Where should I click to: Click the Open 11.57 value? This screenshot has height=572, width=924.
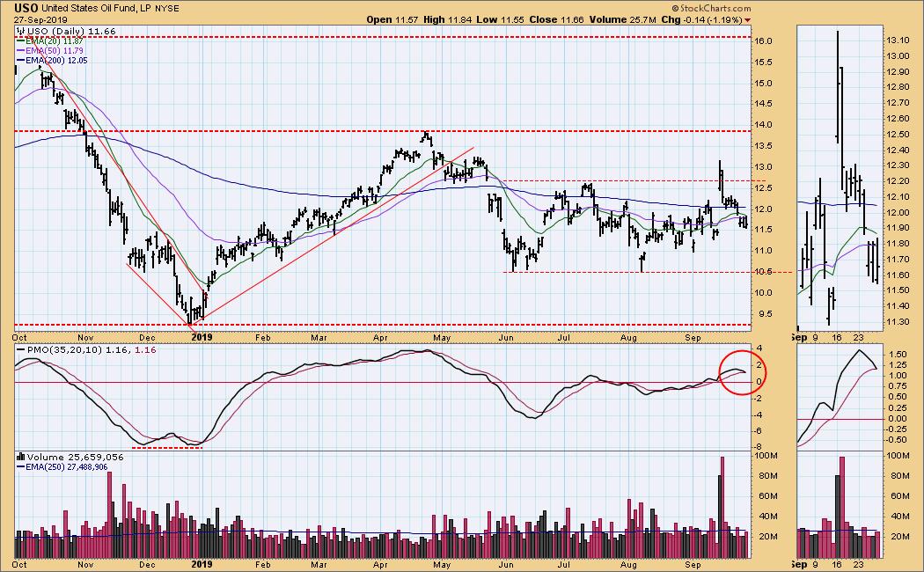pos(392,19)
